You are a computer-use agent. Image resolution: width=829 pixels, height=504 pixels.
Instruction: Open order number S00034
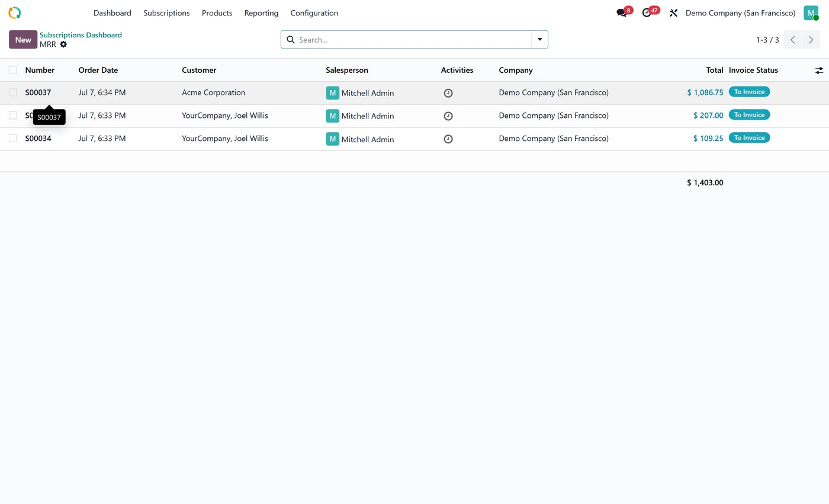[x=38, y=139]
